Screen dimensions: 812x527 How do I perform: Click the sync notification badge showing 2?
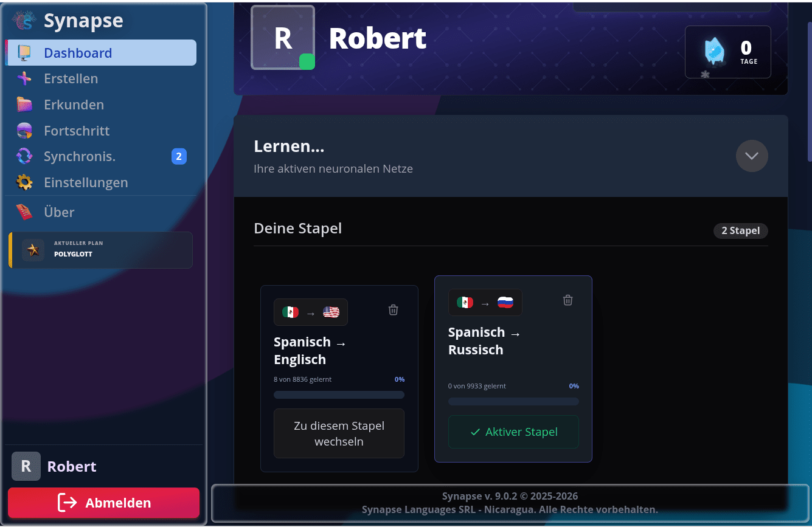click(x=179, y=157)
